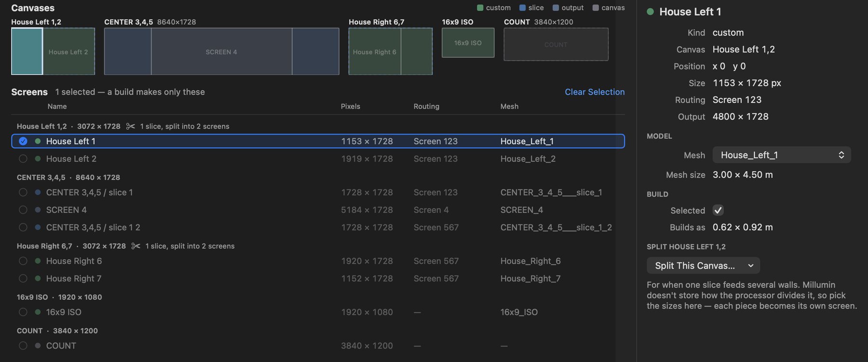
Task: Click the Clear Selection link
Action: (595, 92)
